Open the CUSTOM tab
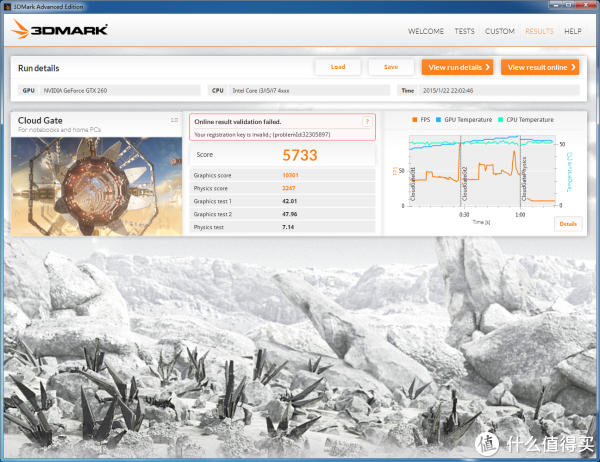Screen dimensions: 600x462 coord(499,31)
